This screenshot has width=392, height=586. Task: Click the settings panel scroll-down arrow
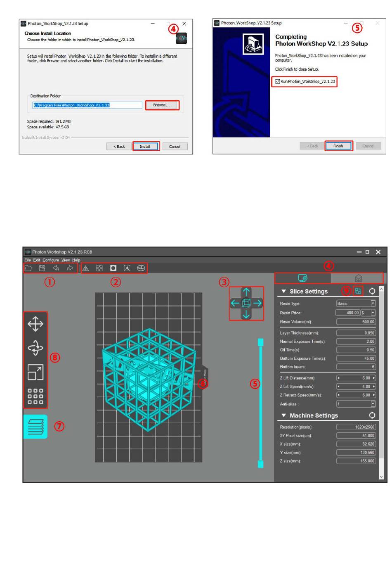[x=381, y=477]
